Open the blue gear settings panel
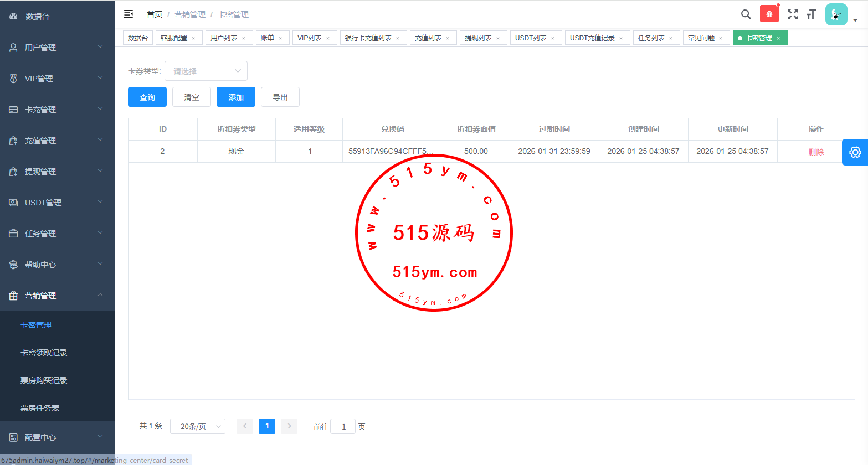This screenshot has height=465, width=868. [855, 152]
